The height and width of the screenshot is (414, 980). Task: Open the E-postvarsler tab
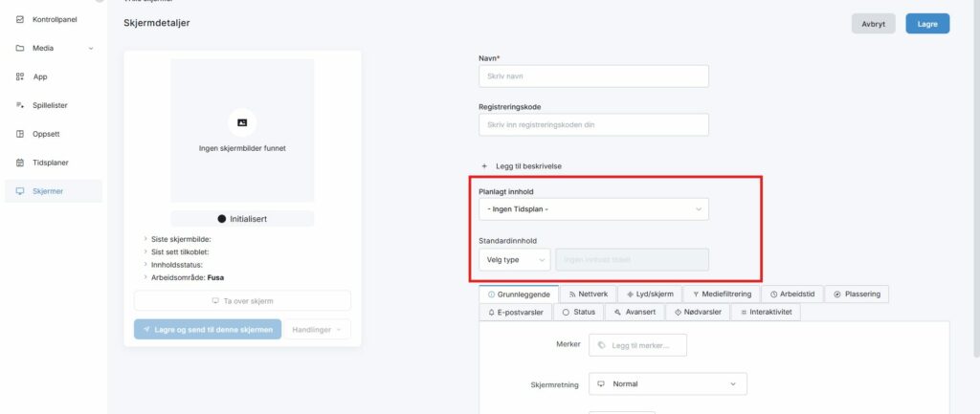point(516,312)
